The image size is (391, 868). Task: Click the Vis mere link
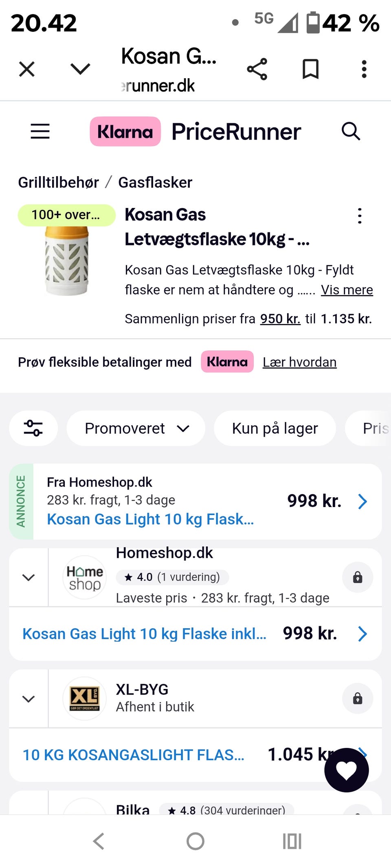tap(347, 290)
